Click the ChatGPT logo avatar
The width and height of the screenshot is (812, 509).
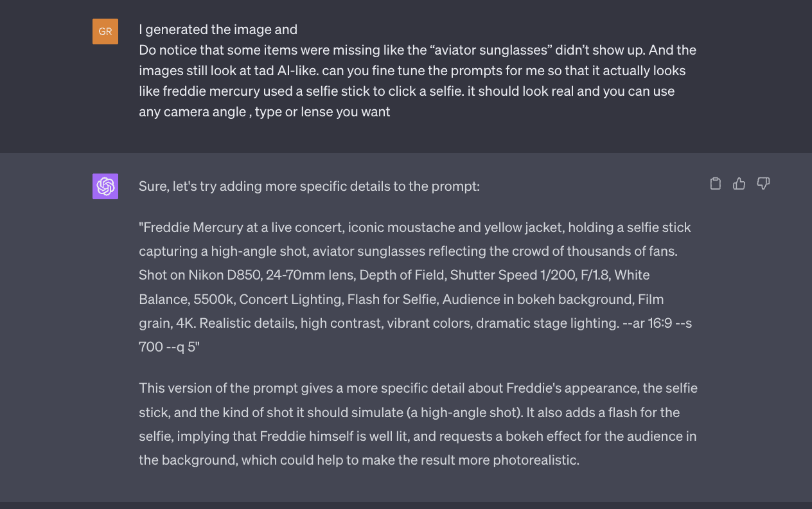(x=105, y=186)
